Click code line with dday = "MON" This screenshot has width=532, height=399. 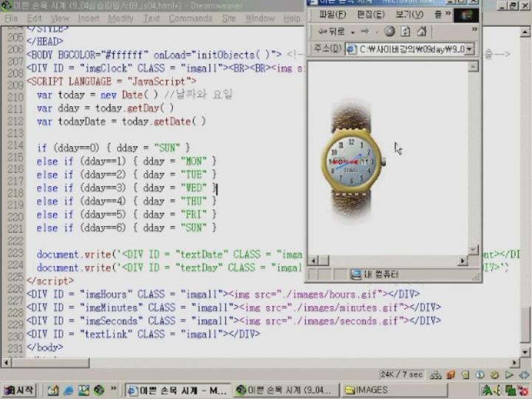click(x=126, y=161)
